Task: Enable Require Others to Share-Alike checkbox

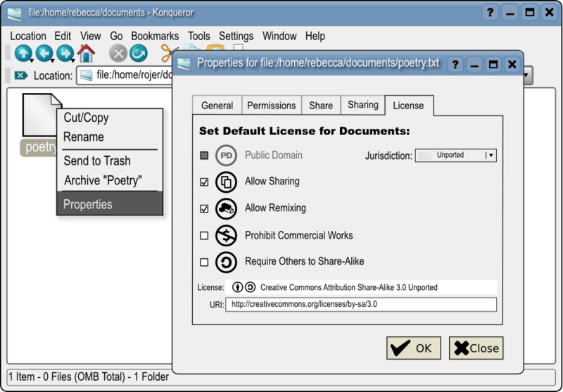Action: point(204,263)
